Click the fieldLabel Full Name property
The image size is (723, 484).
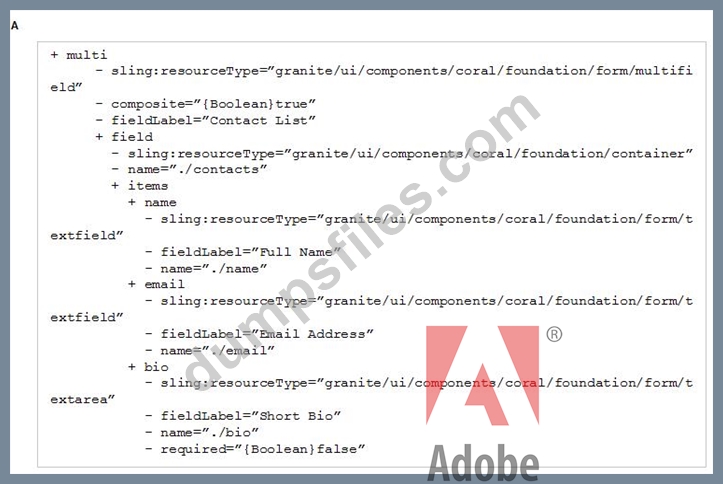[x=250, y=252]
